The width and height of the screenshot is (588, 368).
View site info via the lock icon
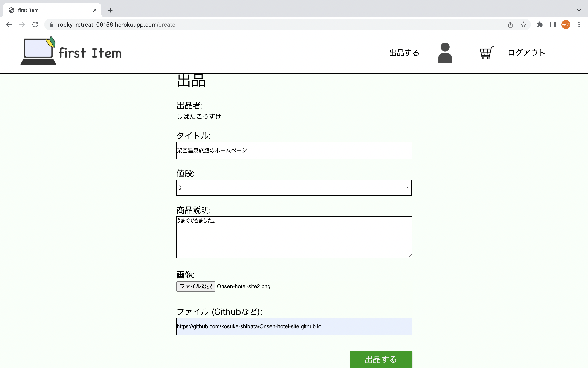coord(51,25)
